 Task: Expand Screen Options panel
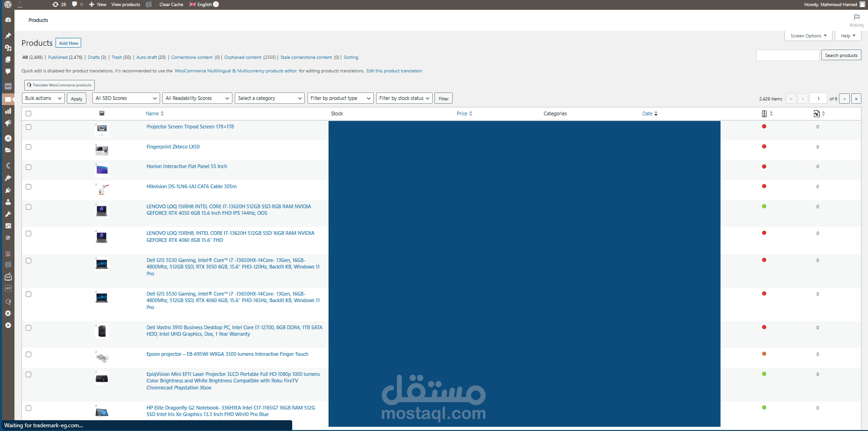(808, 35)
